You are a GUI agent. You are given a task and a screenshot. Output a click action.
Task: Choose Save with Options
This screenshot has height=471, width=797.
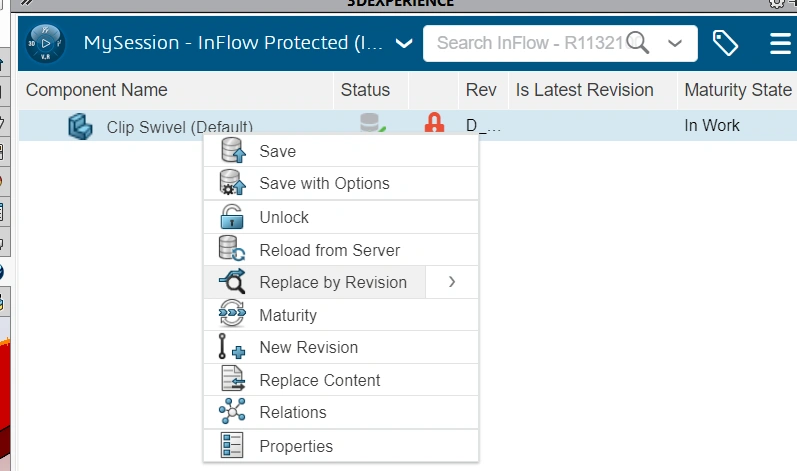click(x=324, y=184)
